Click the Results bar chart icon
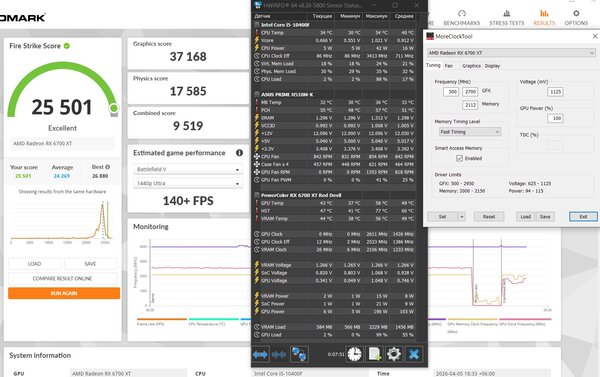 click(544, 13)
